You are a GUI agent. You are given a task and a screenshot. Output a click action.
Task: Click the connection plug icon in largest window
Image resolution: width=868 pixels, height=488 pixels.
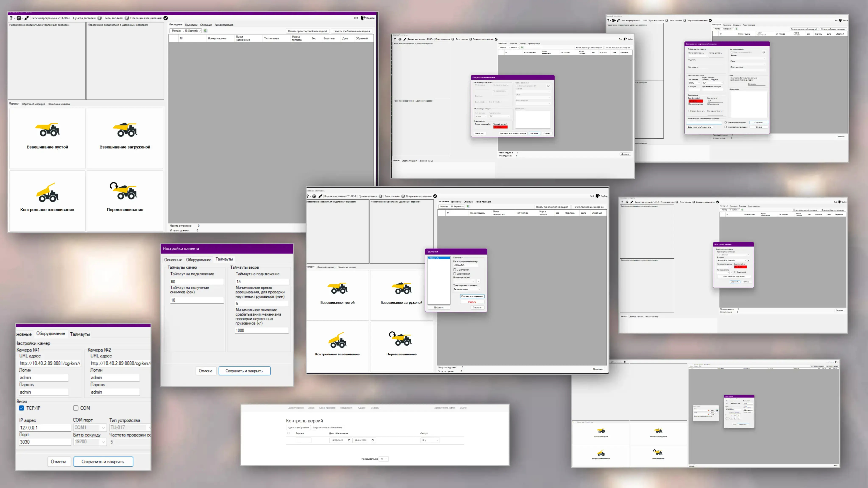27,18
